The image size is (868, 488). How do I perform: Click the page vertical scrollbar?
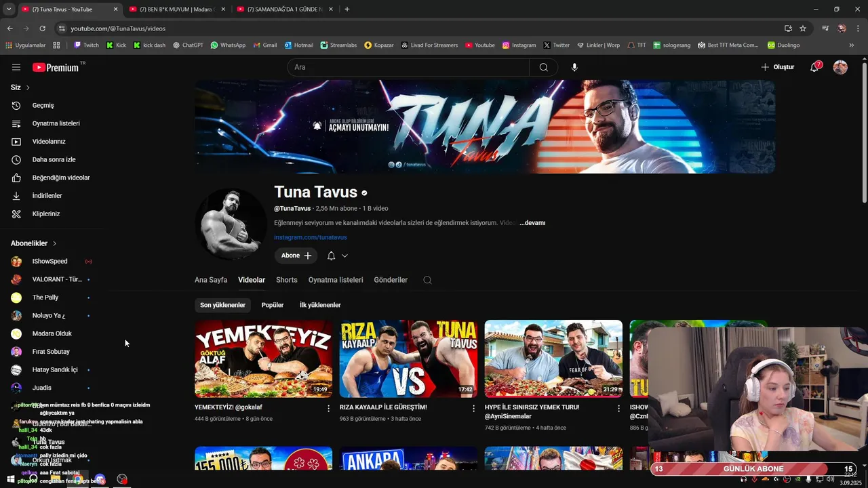[864, 132]
